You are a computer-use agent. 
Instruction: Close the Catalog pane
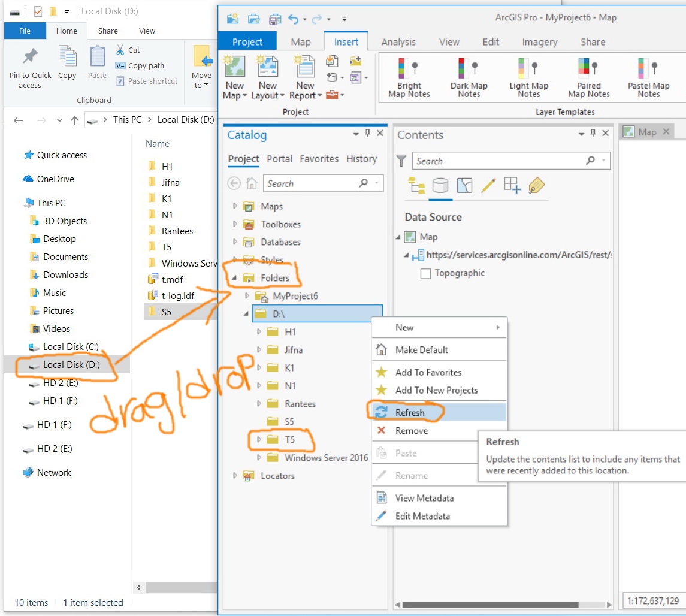click(380, 132)
